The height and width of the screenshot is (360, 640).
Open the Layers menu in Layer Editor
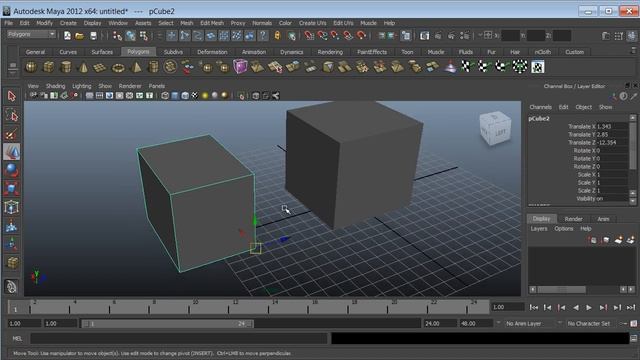coord(539,229)
